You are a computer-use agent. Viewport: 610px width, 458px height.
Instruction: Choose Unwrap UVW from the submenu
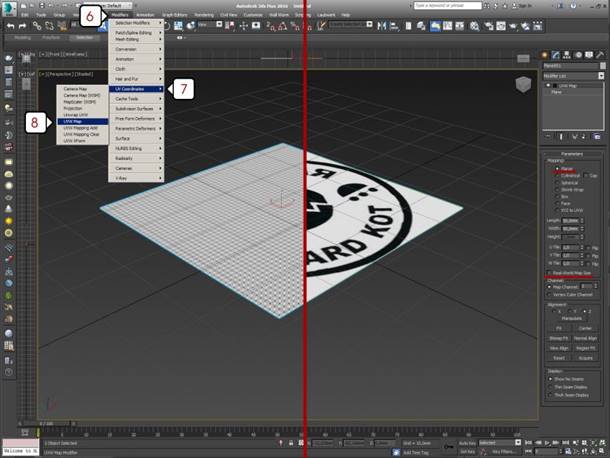tap(82, 115)
